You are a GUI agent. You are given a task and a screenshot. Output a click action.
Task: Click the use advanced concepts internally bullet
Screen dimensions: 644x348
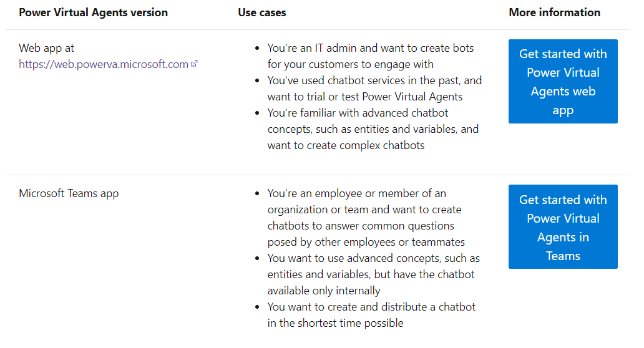tap(373, 274)
